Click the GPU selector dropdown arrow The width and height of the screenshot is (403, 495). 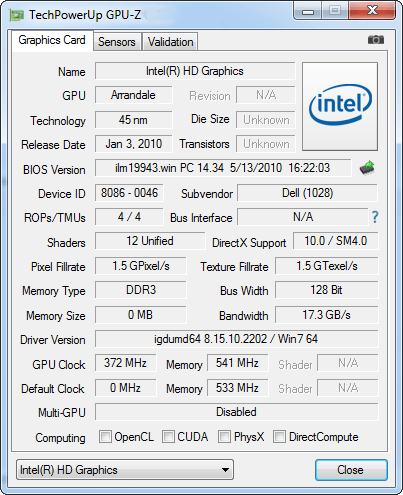pos(225,470)
